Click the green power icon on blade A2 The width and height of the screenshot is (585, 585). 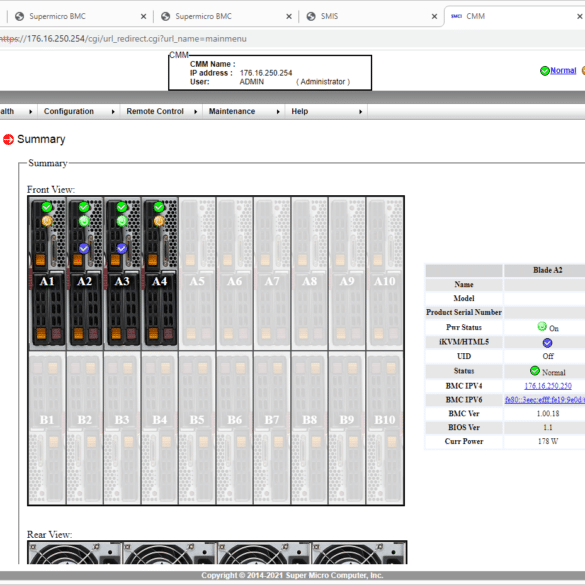point(84,221)
